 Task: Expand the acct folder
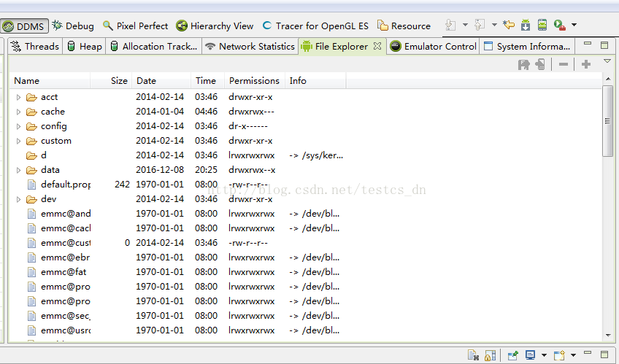(18, 97)
